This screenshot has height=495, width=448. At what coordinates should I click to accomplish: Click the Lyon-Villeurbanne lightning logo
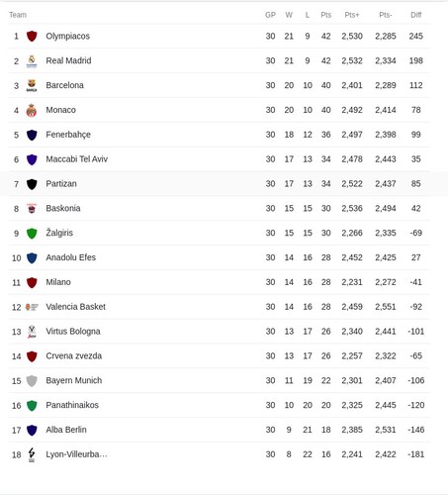(32, 454)
